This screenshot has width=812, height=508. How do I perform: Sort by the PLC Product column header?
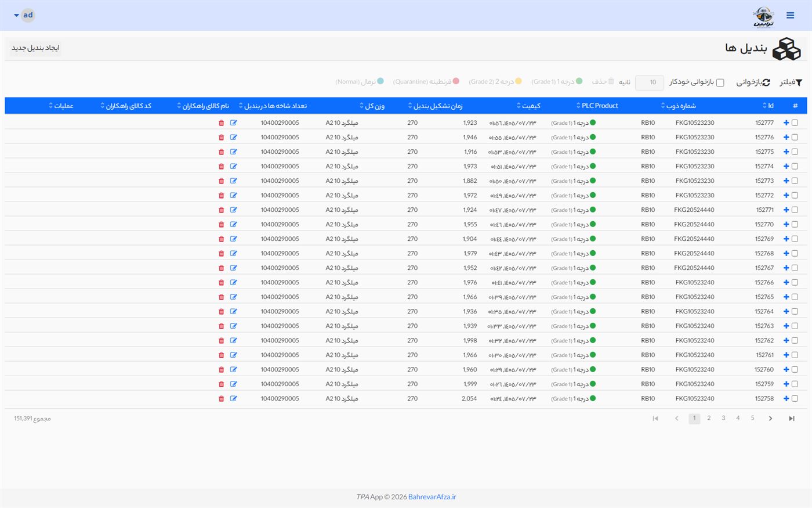pyautogui.click(x=597, y=106)
